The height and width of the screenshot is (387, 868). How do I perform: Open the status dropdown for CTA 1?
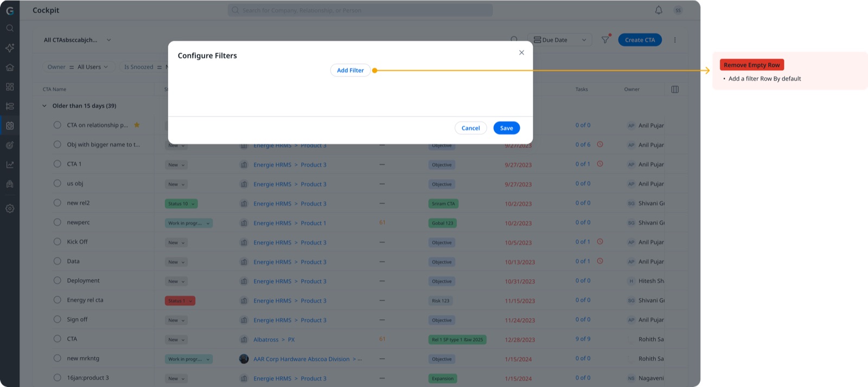click(176, 165)
